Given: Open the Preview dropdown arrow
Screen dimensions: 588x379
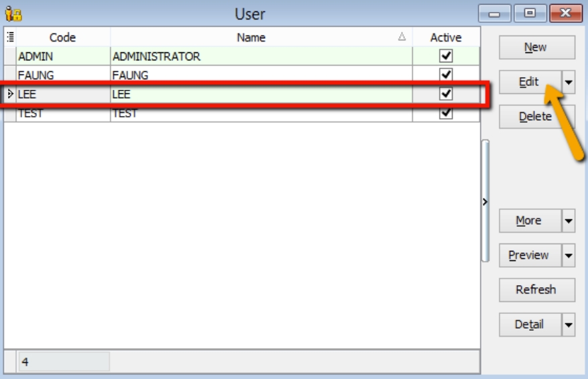Looking at the screenshot, I should pyautogui.click(x=569, y=256).
